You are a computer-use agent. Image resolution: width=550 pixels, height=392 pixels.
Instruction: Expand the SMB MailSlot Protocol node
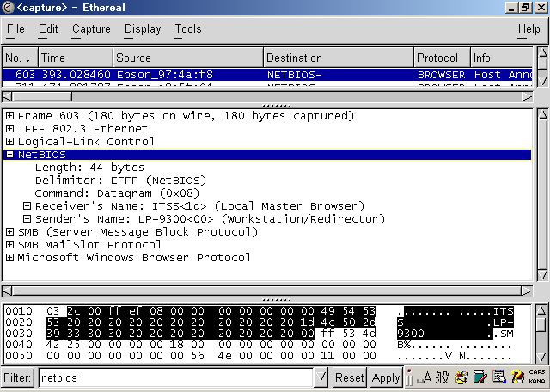[9, 245]
